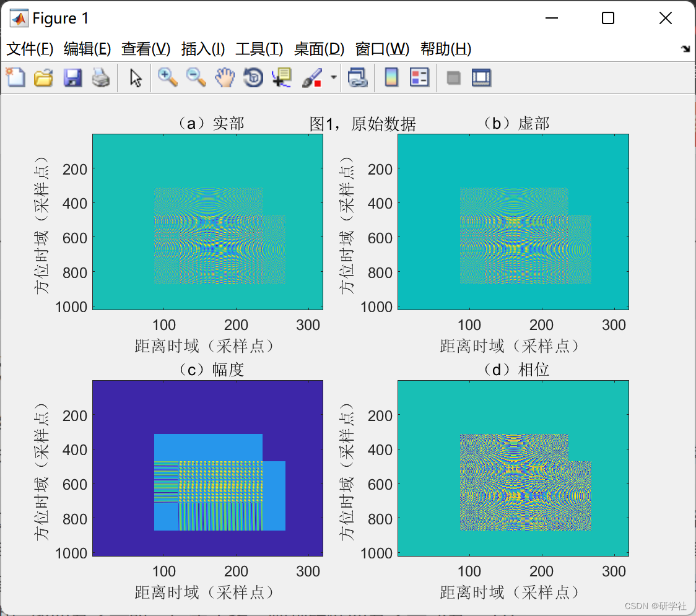Toggle the Pan hand tool
This screenshot has height=616, width=696.
point(224,77)
